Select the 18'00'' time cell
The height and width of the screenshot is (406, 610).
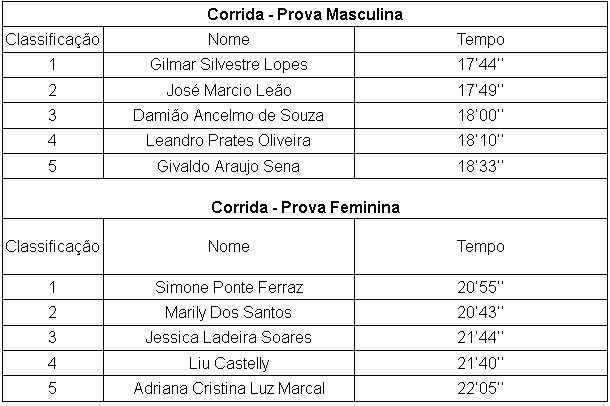(481, 115)
